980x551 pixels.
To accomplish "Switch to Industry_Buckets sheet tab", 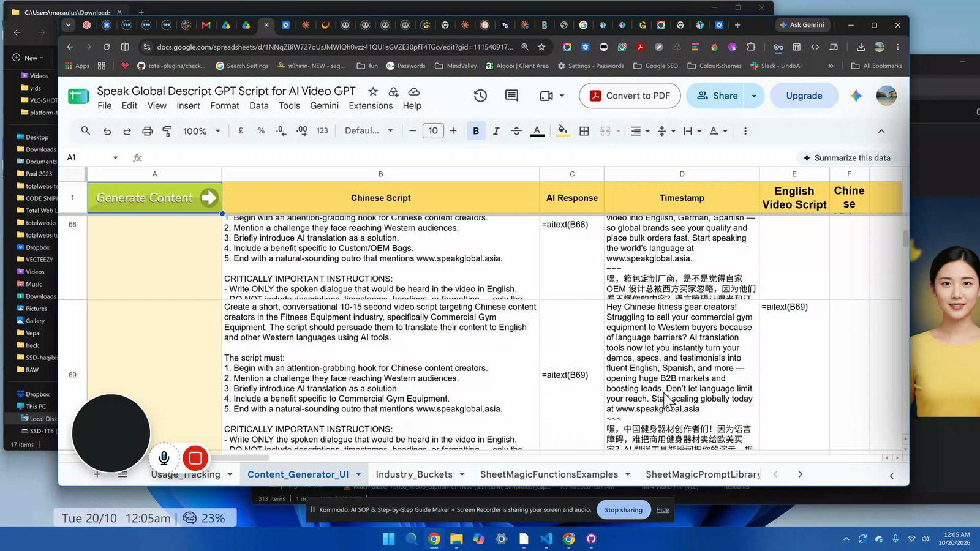I will [x=414, y=474].
